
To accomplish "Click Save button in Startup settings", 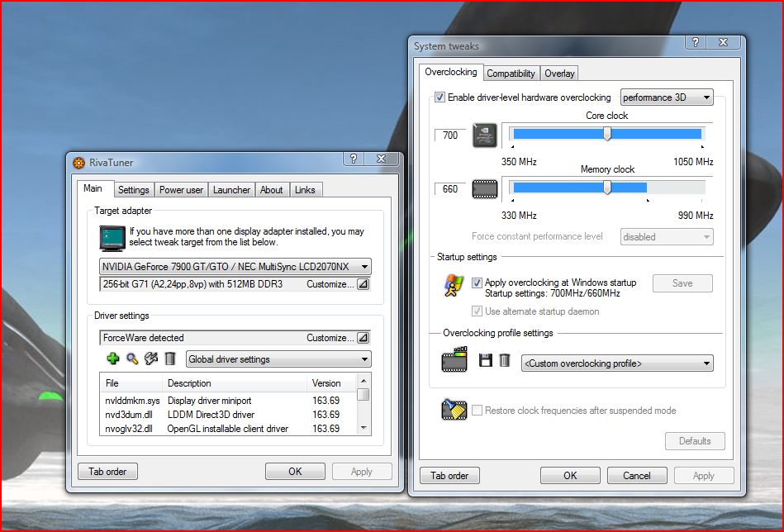I will (x=682, y=283).
